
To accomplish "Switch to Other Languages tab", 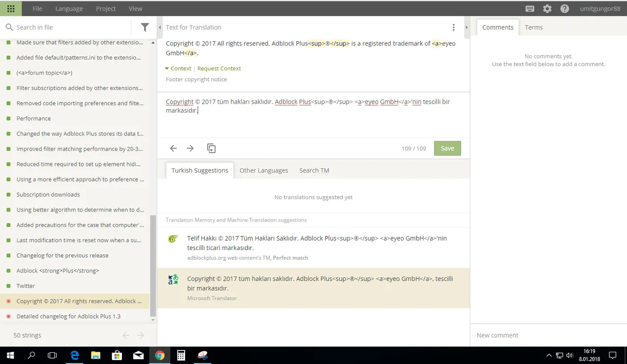I will (x=264, y=170).
